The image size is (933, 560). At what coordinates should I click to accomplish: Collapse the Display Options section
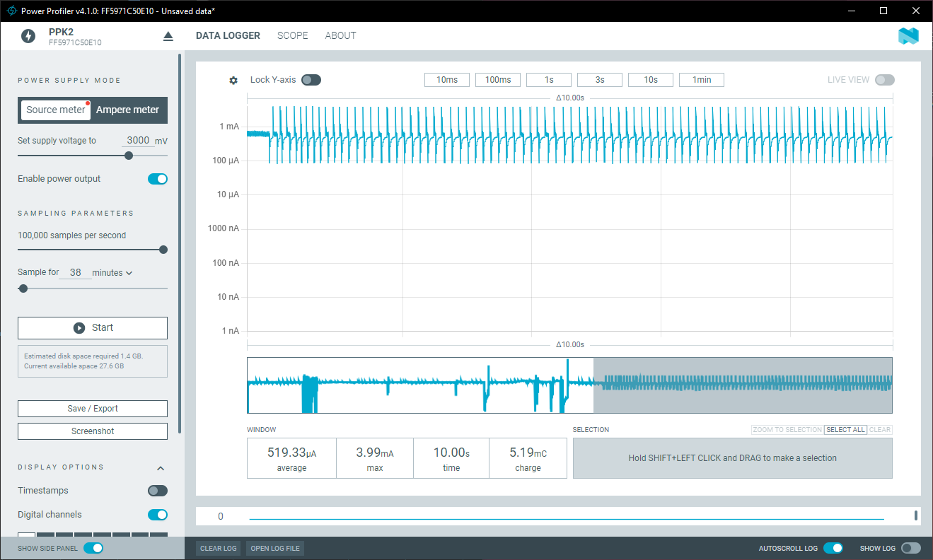(x=161, y=467)
